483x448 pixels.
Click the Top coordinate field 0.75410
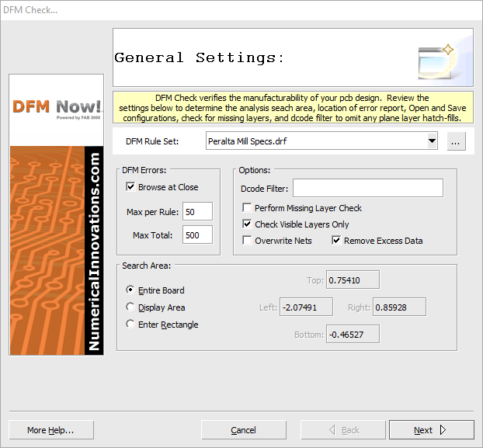click(x=353, y=280)
